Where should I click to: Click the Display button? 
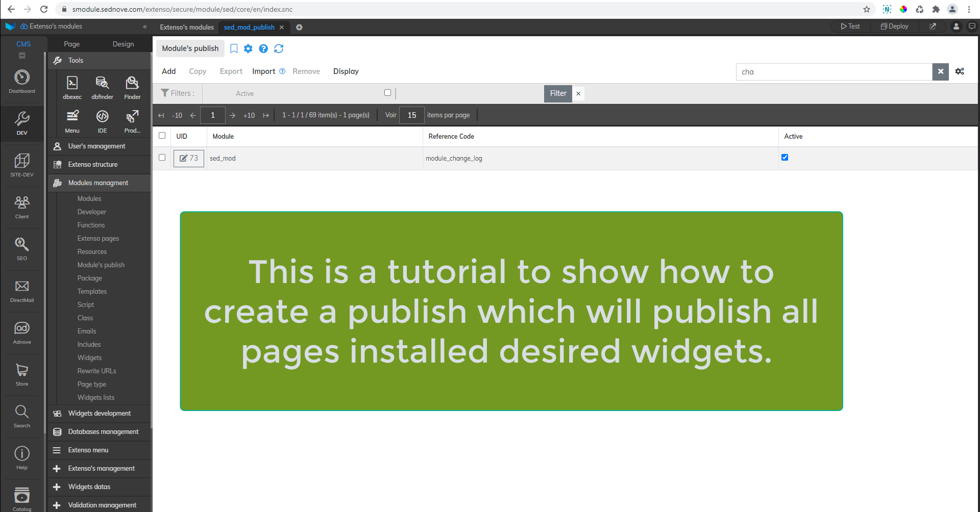click(x=346, y=71)
